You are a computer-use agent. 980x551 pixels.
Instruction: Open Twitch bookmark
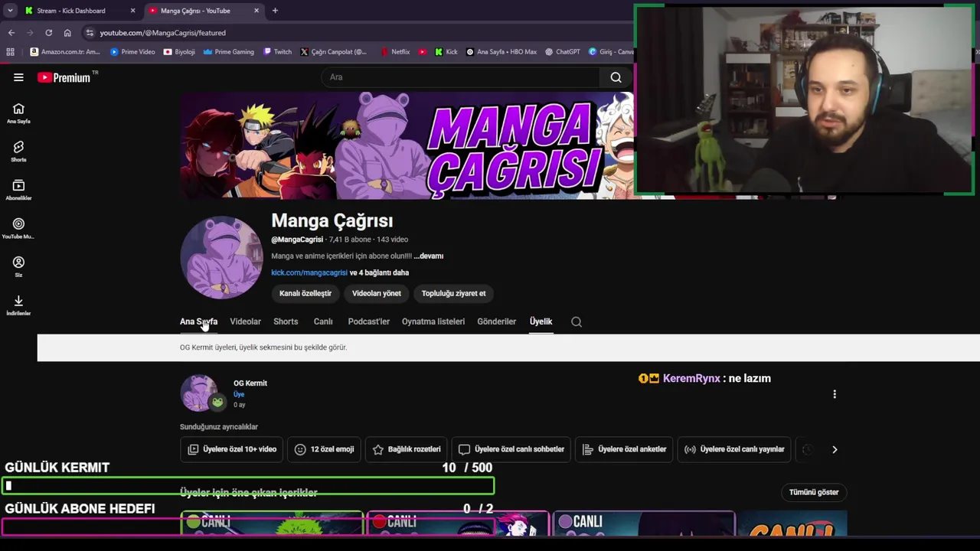277,52
